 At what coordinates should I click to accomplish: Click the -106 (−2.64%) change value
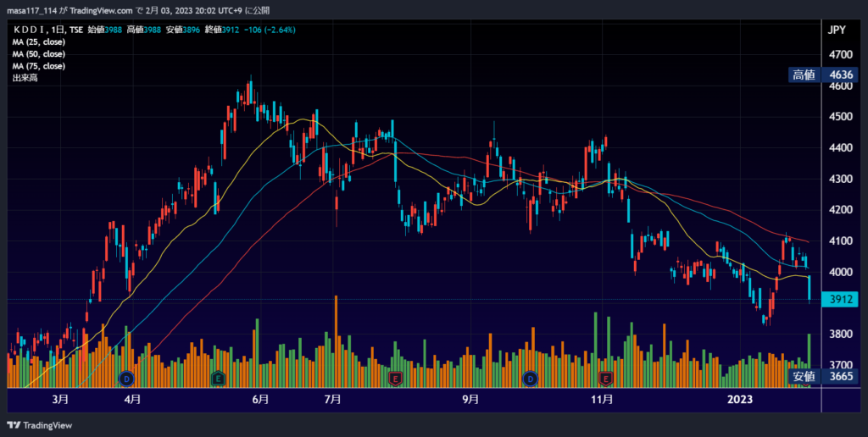point(270,30)
